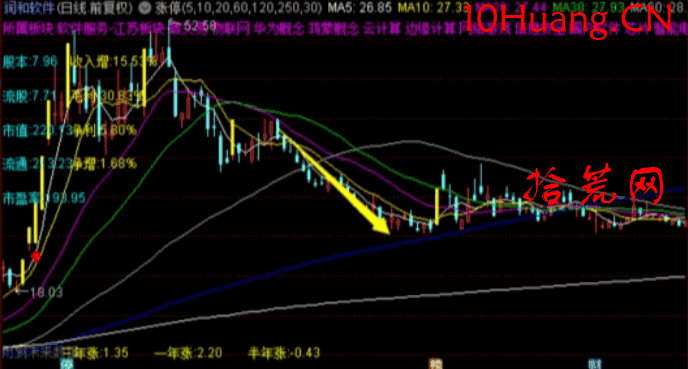Click the red diamond signal marker

[36, 256]
